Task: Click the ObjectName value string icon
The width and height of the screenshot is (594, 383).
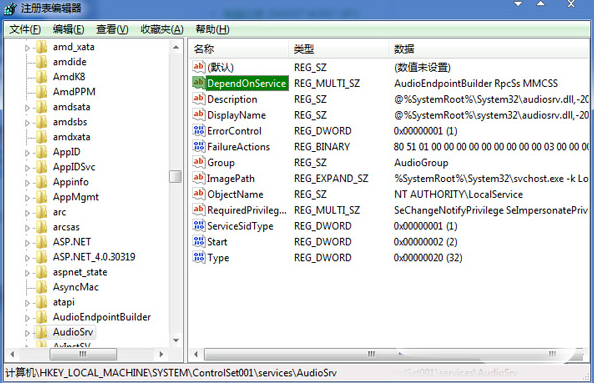Action: tap(199, 194)
